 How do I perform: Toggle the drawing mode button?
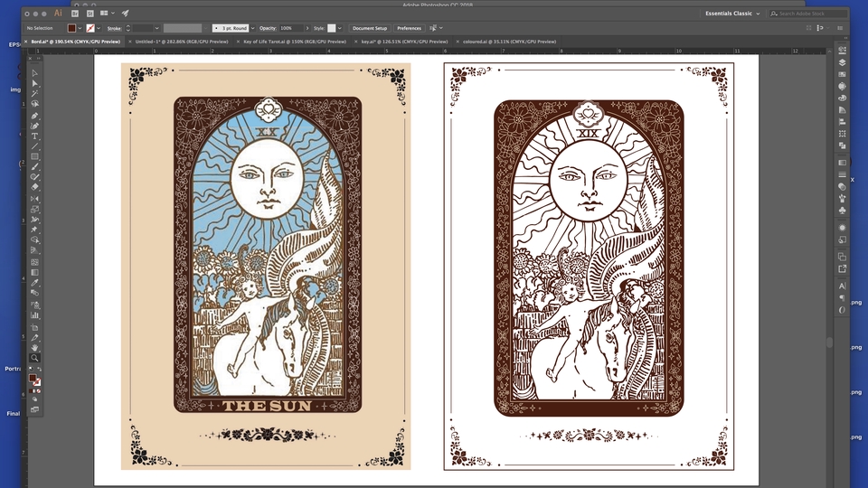[34, 399]
